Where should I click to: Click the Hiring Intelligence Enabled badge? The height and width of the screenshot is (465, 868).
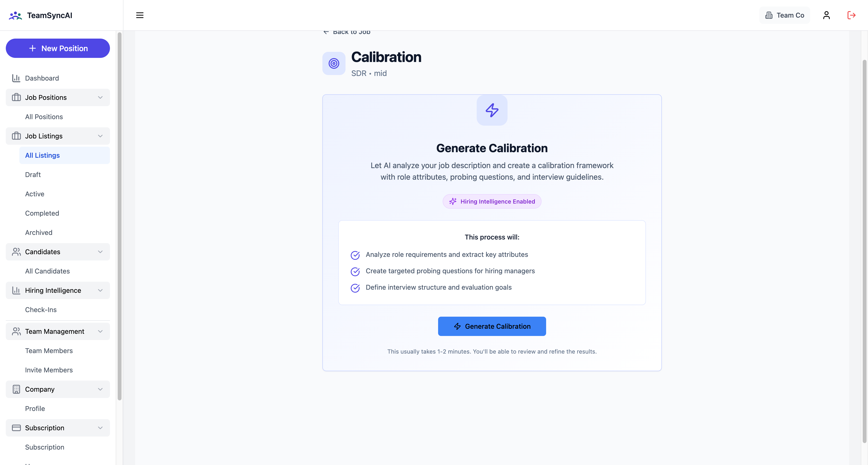point(492,201)
